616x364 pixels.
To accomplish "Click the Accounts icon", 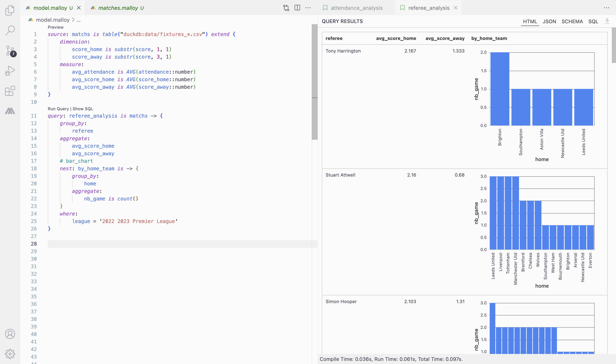I will click(10, 334).
